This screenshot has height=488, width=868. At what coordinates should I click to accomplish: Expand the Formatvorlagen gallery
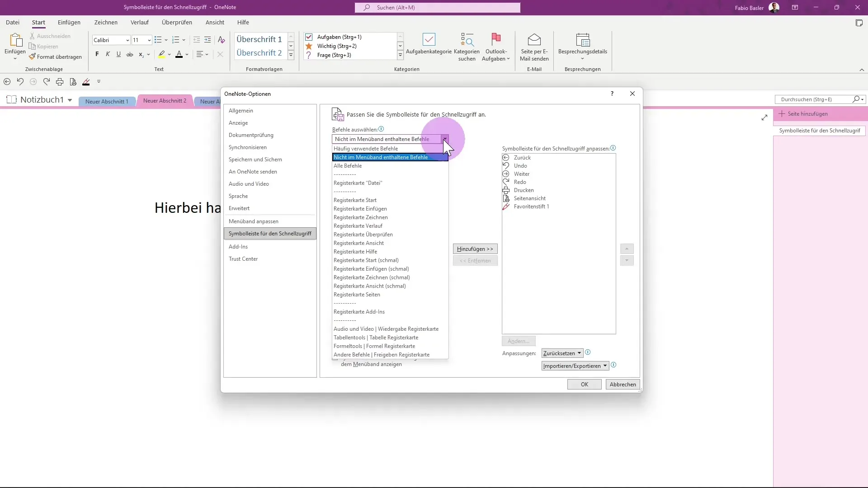(x=291, y=55)
